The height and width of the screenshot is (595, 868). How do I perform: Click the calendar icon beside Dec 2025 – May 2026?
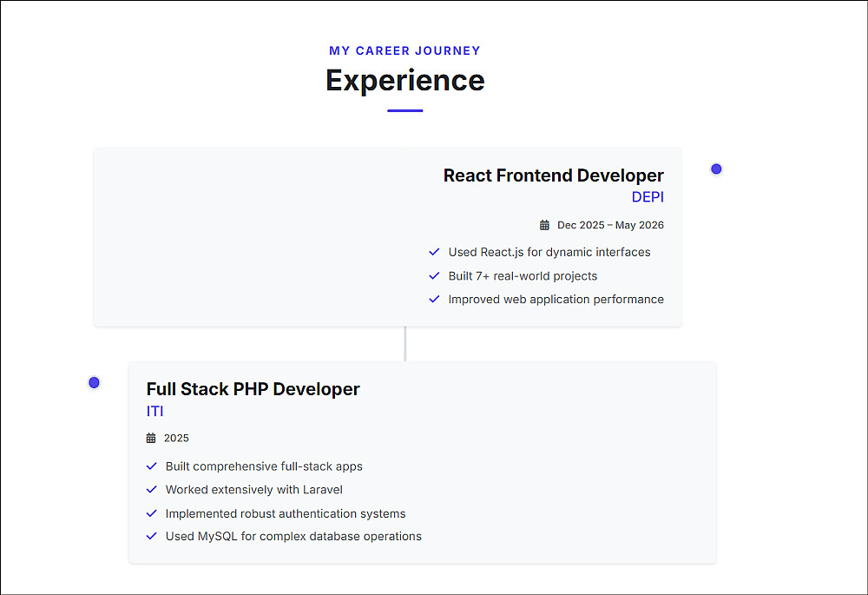click(x=544, y=225)
